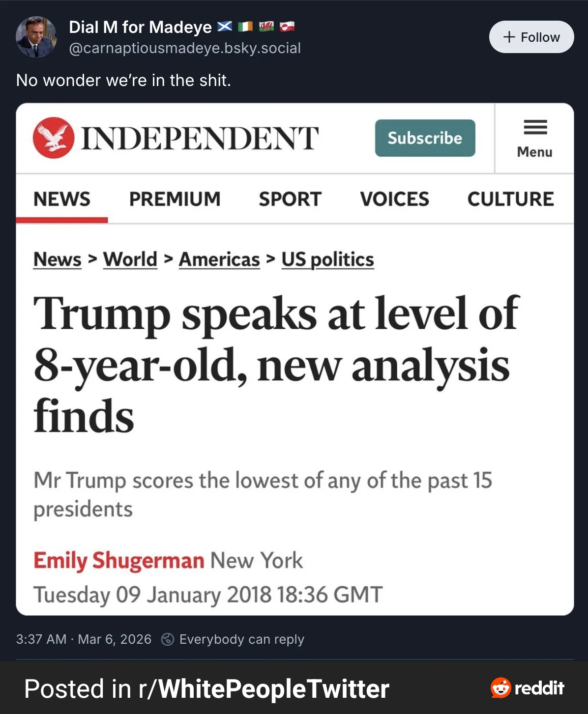Open the SPORT section tab
588x714 pixels.
click(x=290, y=199)
